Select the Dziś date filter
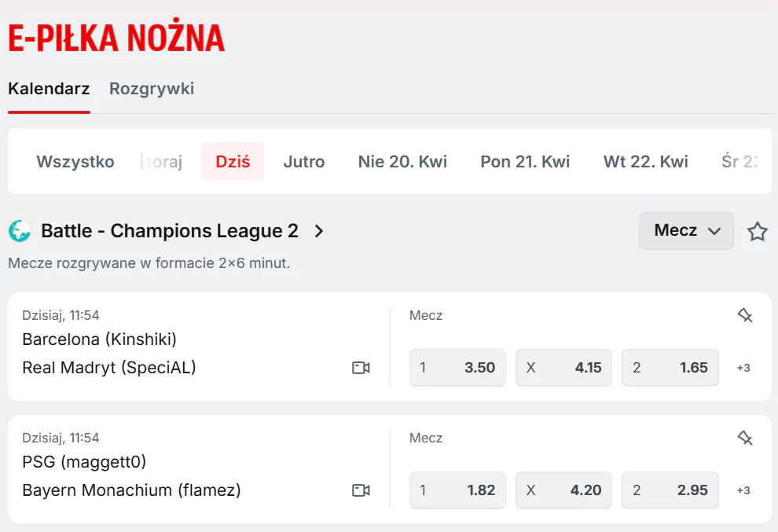Screen dimensions: 778x532 (233, 161)
